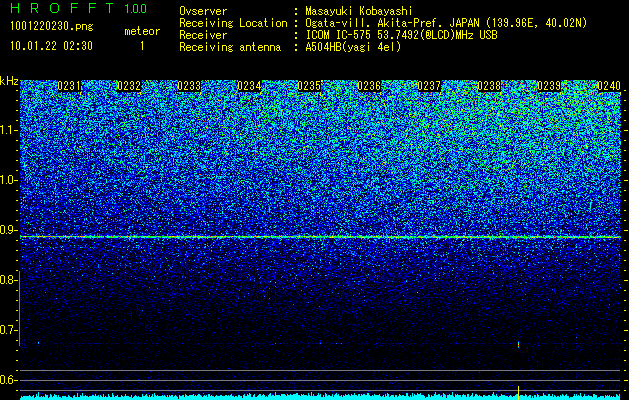Click the 0.7 frequency axis label

pos(8,330)
